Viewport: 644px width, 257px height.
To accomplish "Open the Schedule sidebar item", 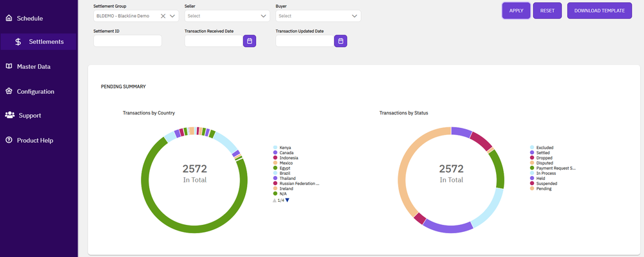I will click(29, 18).
